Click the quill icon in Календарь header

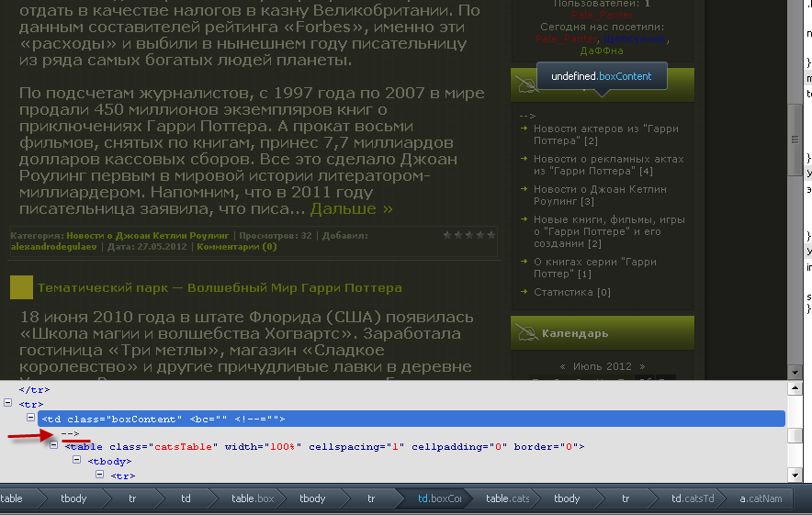click(x=526, y=332)
